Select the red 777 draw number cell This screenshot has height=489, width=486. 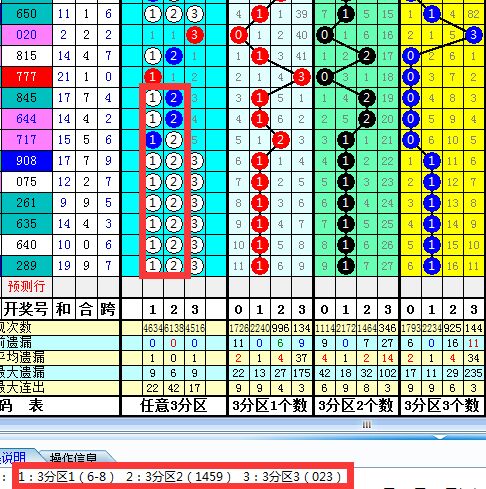pos(26,77)
